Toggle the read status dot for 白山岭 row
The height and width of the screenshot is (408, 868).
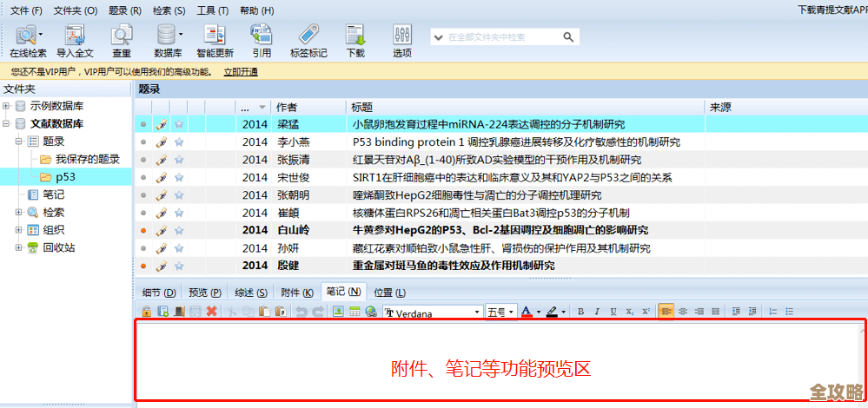(144, 231)
